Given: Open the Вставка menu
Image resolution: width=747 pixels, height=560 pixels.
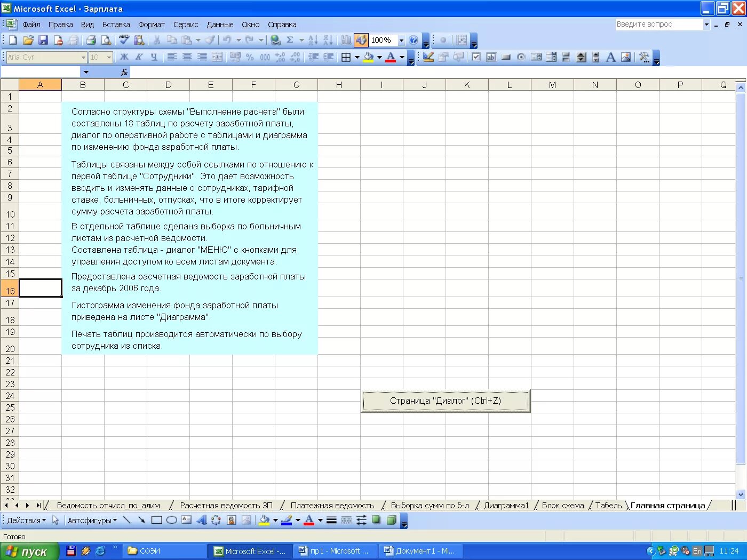Looking at the screenshot, I should (x=116, y=25).
